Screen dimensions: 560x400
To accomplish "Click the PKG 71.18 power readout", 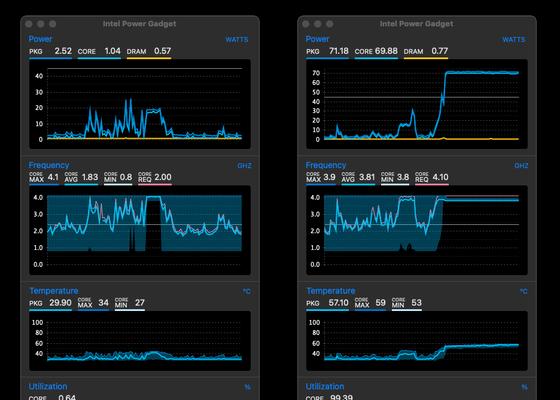I will pos(327,51).
